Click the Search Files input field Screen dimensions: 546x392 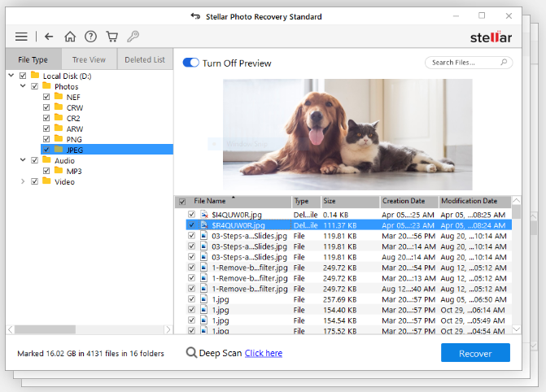tap(469, 63)
